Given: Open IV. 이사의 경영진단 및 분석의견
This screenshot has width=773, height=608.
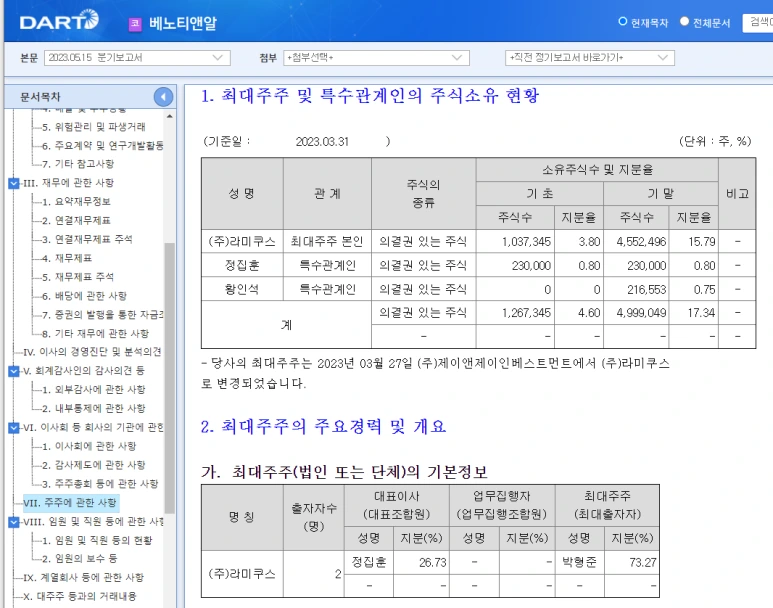Looking at the screenshot, I should 92,352.
